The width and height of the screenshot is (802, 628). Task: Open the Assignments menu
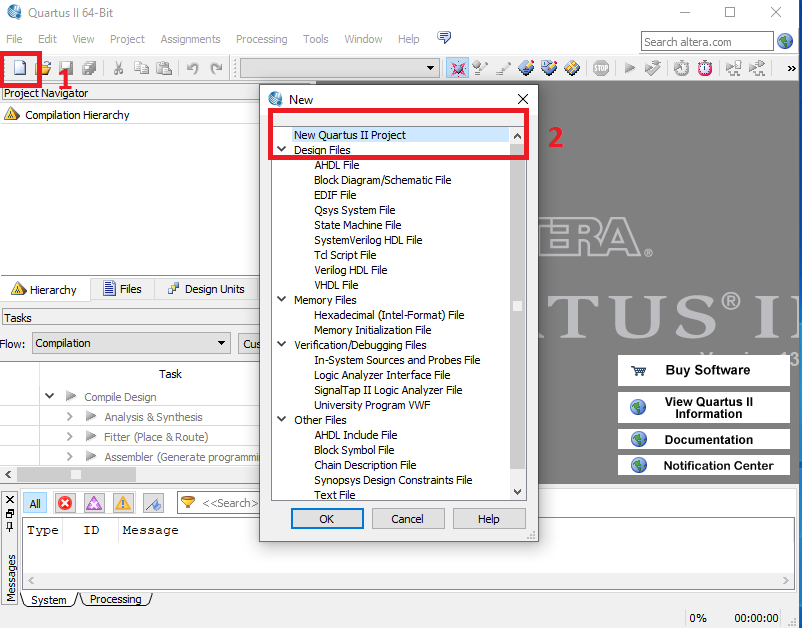point(190,39)
